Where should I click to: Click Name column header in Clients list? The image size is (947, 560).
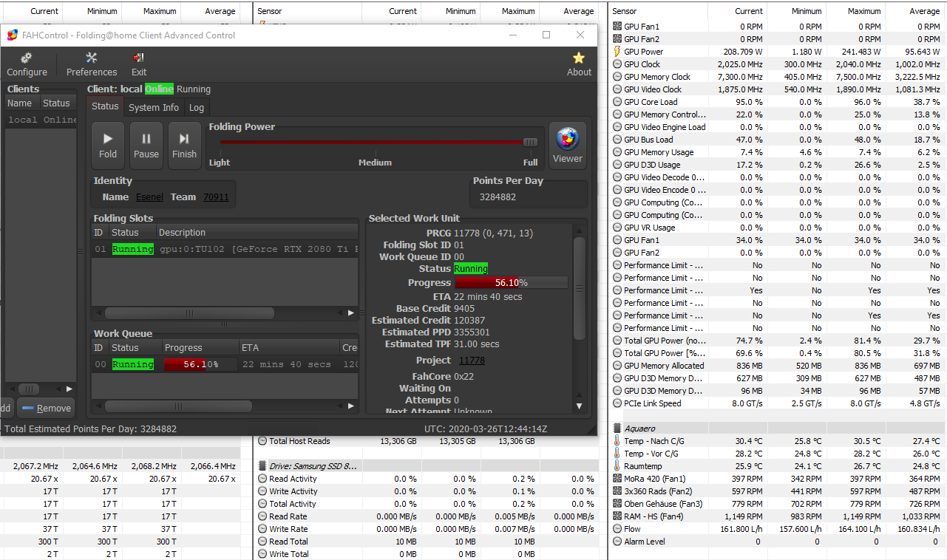[x=21, y=103]
